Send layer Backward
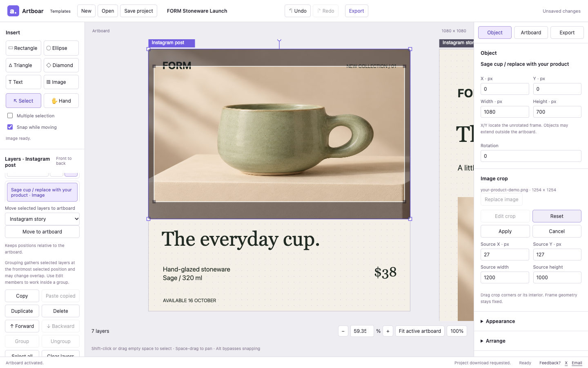Viewport: 588px width, 368px height. point(60,326)
